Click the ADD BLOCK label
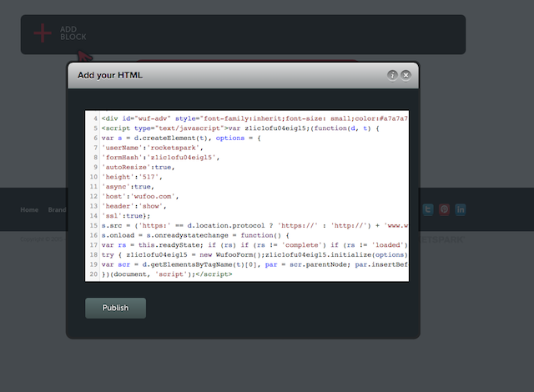The image size is (534, 392). coord(73,33)
